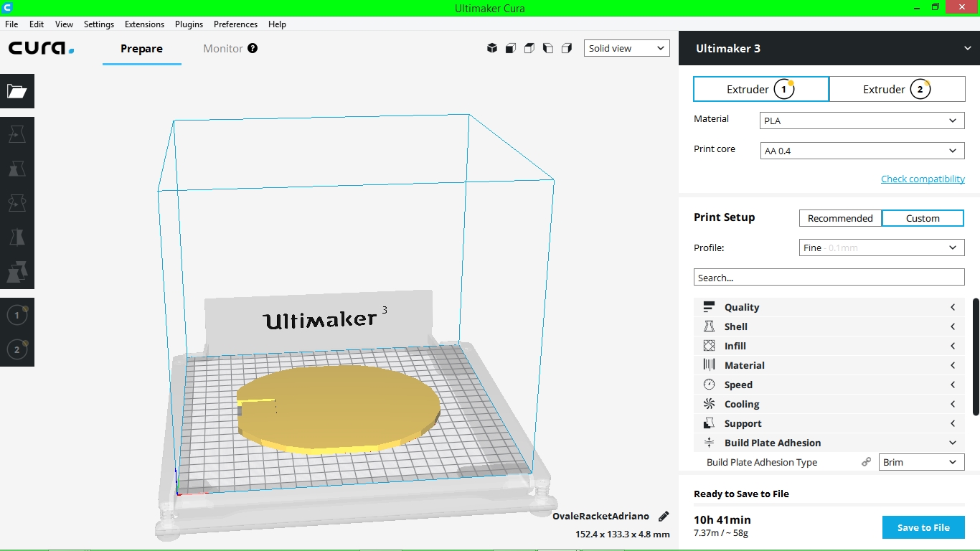The width and height of the screenshot is (980, 551).
Task: Select Custom print setup mode
Action: pyautogui.click(x=923, y=218)
